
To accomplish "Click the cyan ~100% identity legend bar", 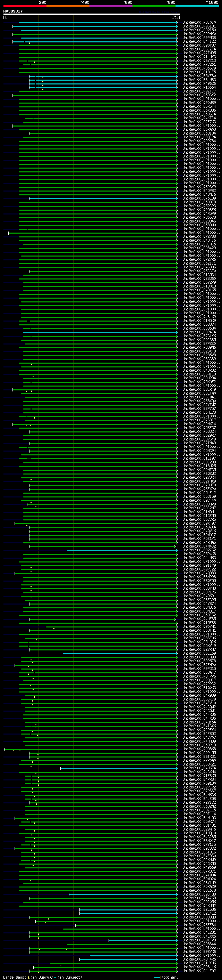I will (x=197, y=7).
